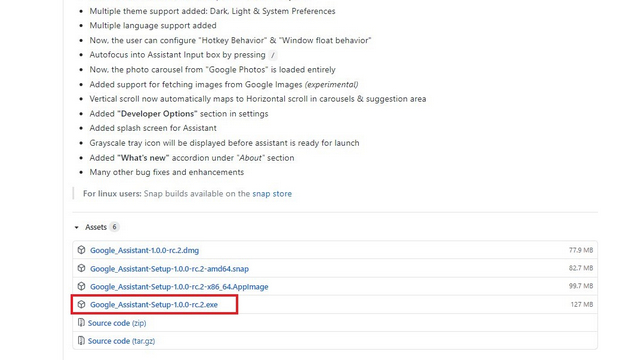Image resolution: width=640 pixels, height=360 pixels.
Task: Click the package icon beside the AppImage asset
Action: click(81, 286)
